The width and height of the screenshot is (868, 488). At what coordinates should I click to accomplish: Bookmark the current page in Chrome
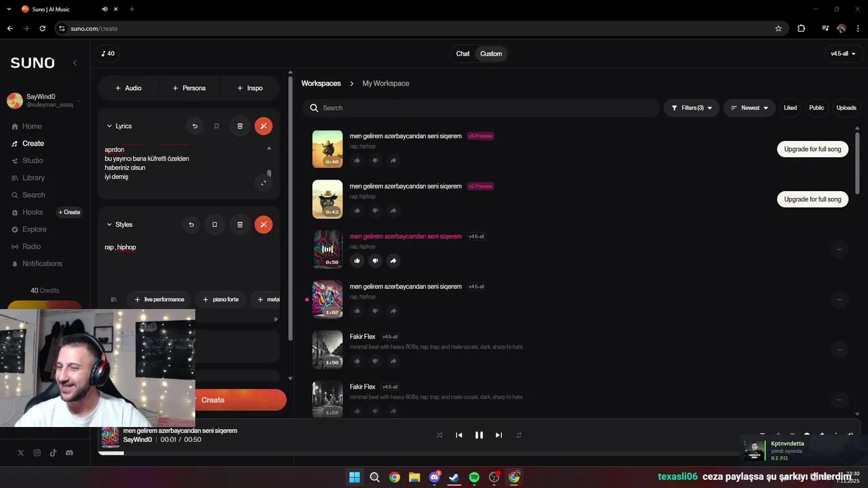click(x=778, y=28)
